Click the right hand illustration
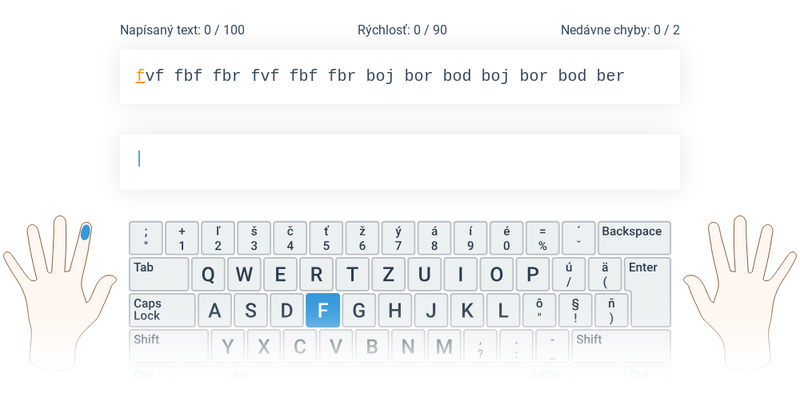Screen dimensions: 800x400 [740, 291]
